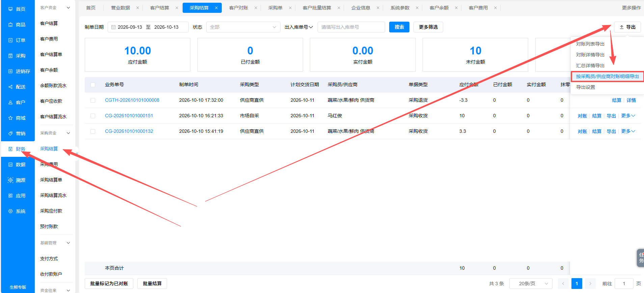Close the 营业数据 tab with its X
This screenshot has height=293, width=644.
point(138,8)
